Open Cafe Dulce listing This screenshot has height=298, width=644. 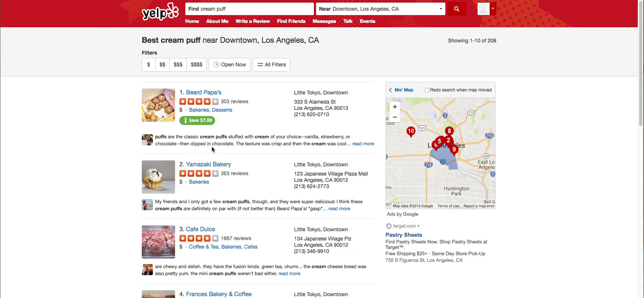tap(201, 229)
